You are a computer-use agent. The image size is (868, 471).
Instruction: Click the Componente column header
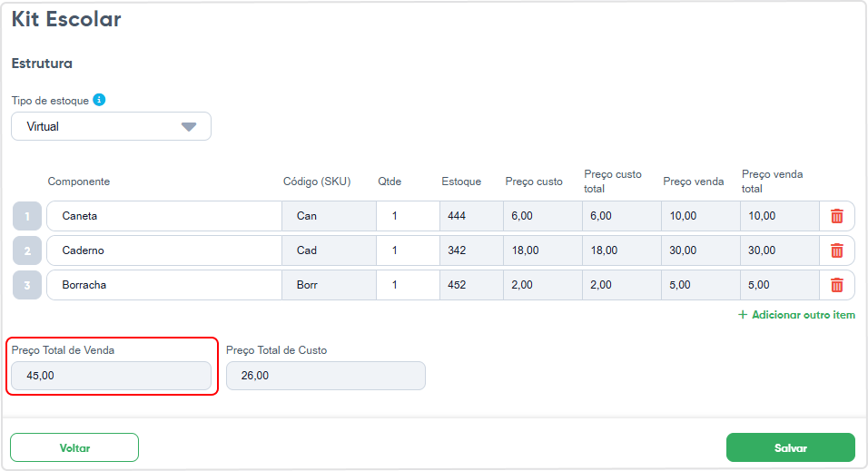[x=79, y=181]
